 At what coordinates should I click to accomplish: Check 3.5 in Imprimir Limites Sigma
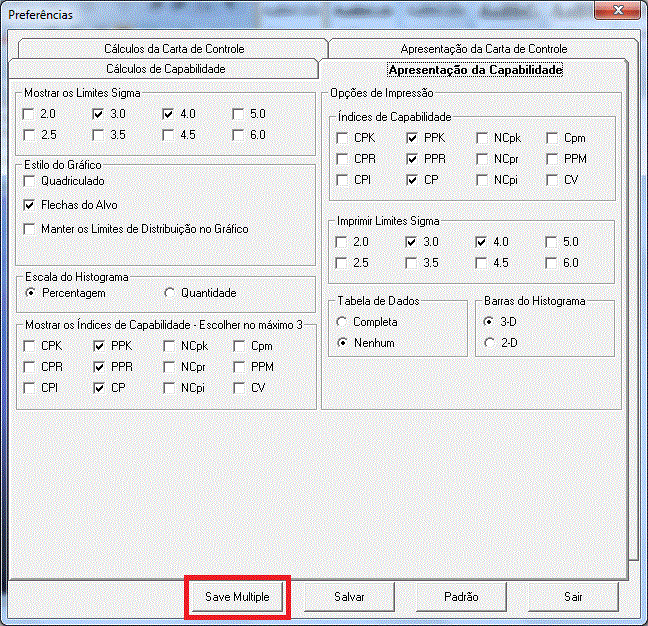411,263
